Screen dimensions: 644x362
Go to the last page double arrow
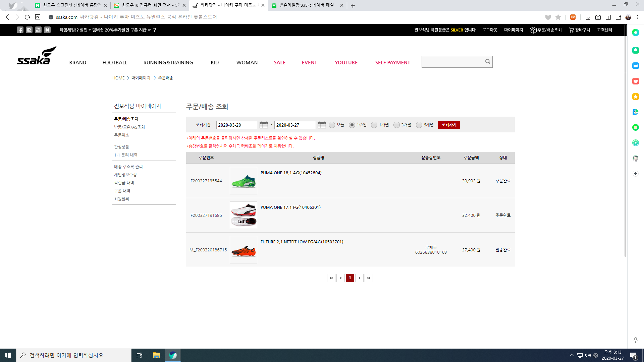pos(369,278)
